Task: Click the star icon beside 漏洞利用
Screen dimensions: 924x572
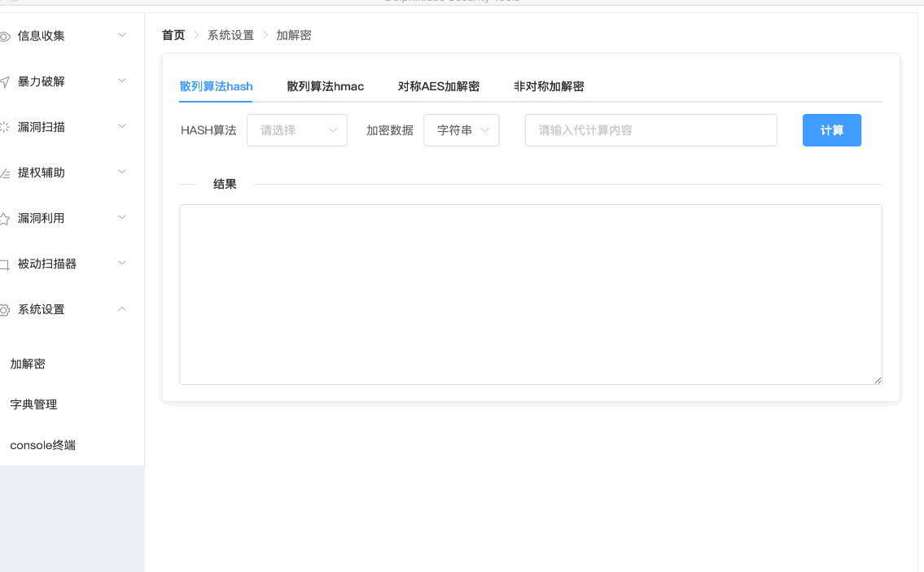Action: click(5, 218)
